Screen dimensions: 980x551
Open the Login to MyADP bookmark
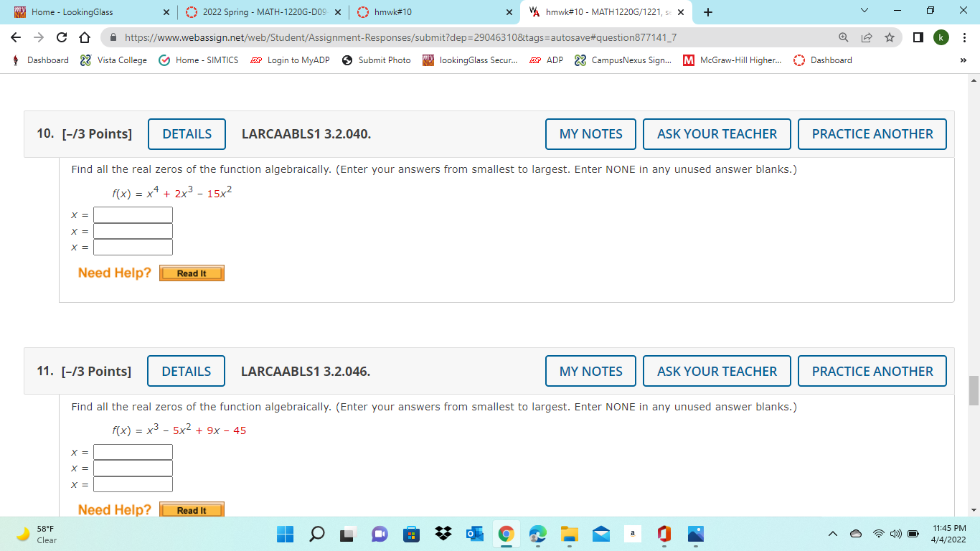290,60
